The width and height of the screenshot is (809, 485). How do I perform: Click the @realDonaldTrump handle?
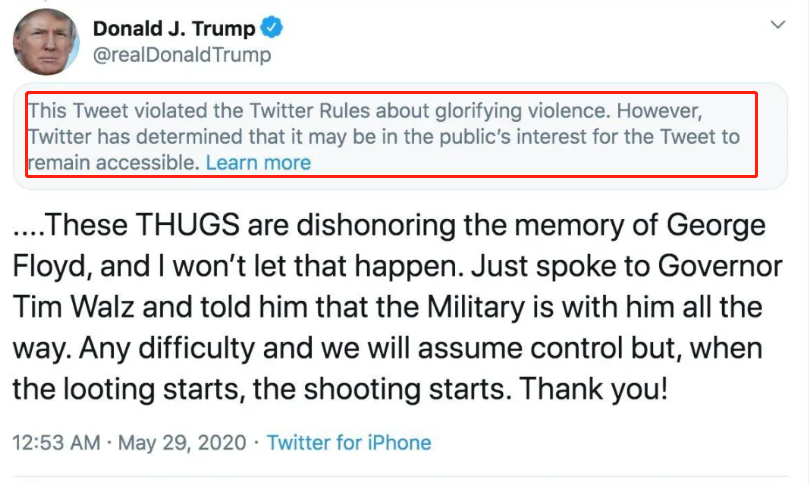click(181, 55)
